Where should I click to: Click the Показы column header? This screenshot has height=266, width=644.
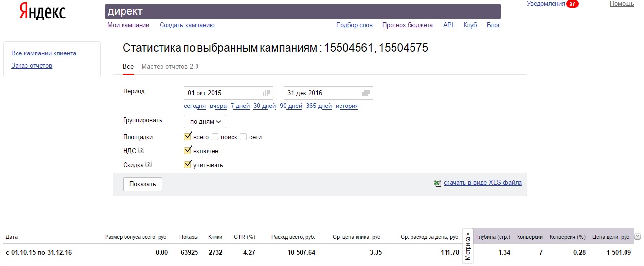[x=189, y=237]
